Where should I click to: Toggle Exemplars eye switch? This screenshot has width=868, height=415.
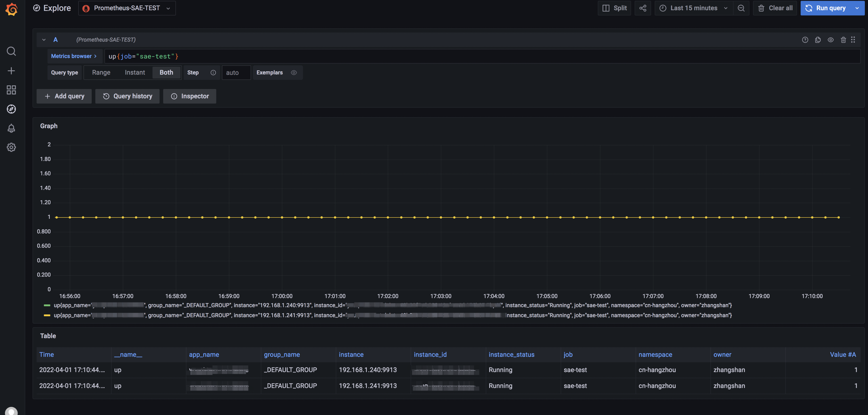[x=294, y=72]
